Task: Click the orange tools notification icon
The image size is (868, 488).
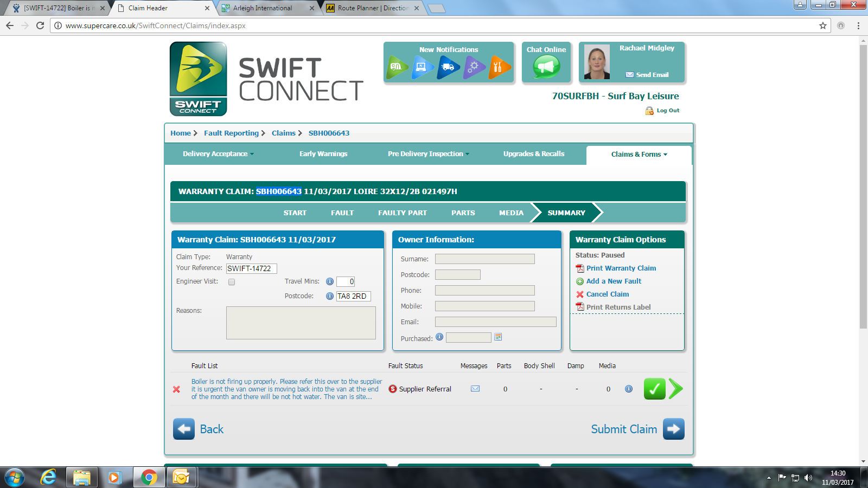Action: (x=499, y=67)
